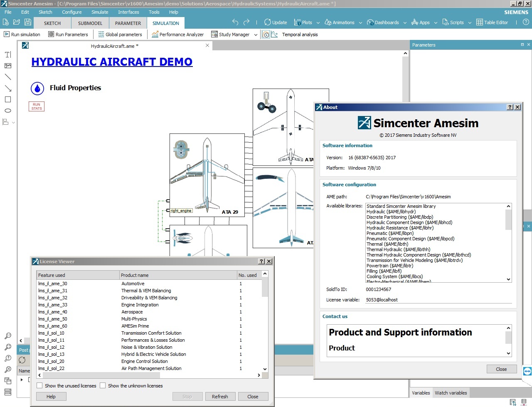Open the Plots tool

[303, 22]
